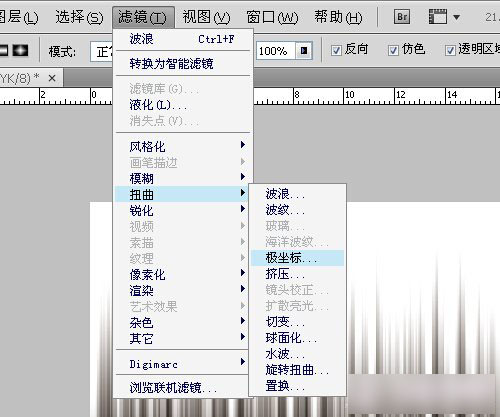This screenshot has width=500, height=417.
Task: Click the horizontal ruler at mark 10
Action: tap(349, 95)
